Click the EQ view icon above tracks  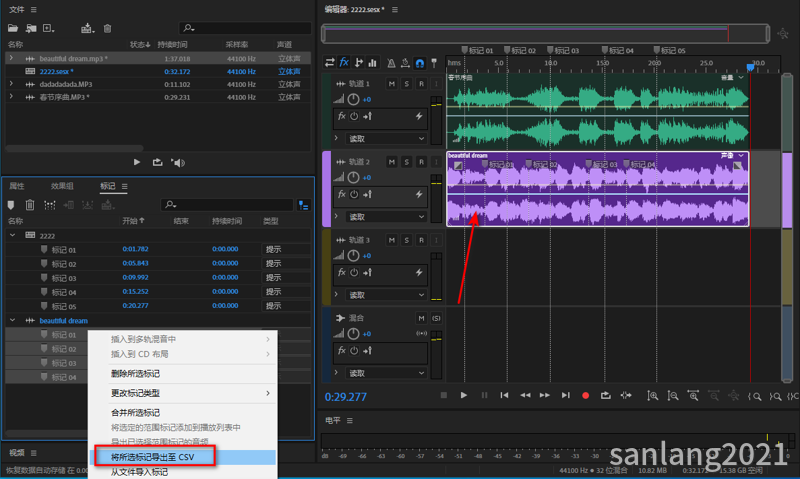click(373, 63)
